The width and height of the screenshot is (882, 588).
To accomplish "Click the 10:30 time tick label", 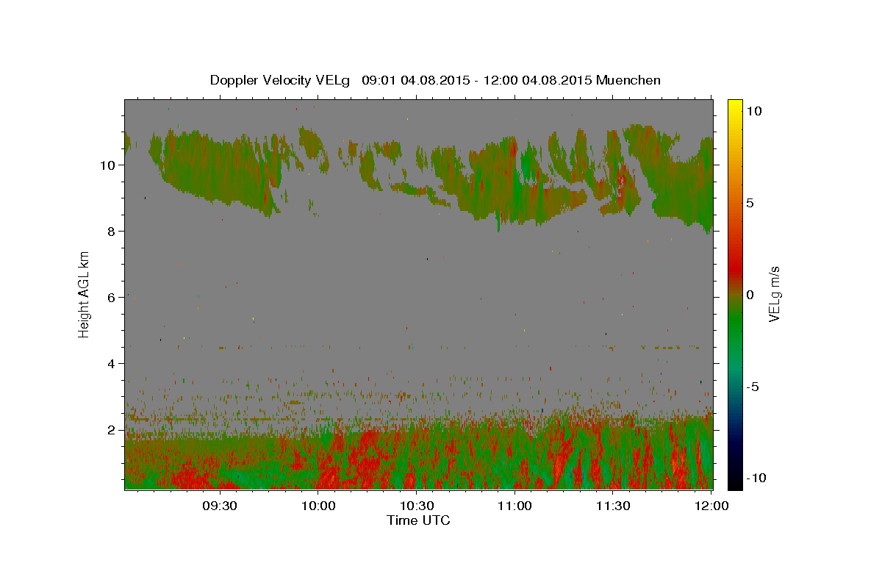I will tap(417, 506).
